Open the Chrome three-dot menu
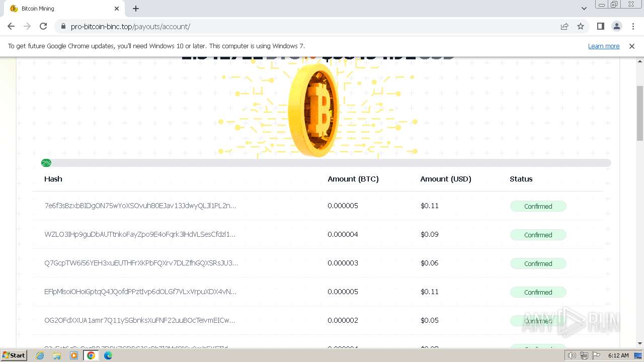 click(633, 26)
